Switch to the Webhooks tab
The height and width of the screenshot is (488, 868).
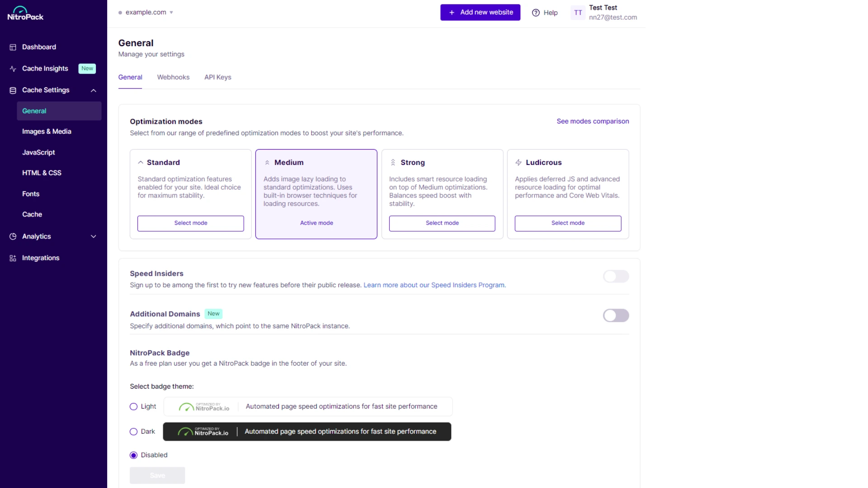pyautogui.click(x=173, y=77)
